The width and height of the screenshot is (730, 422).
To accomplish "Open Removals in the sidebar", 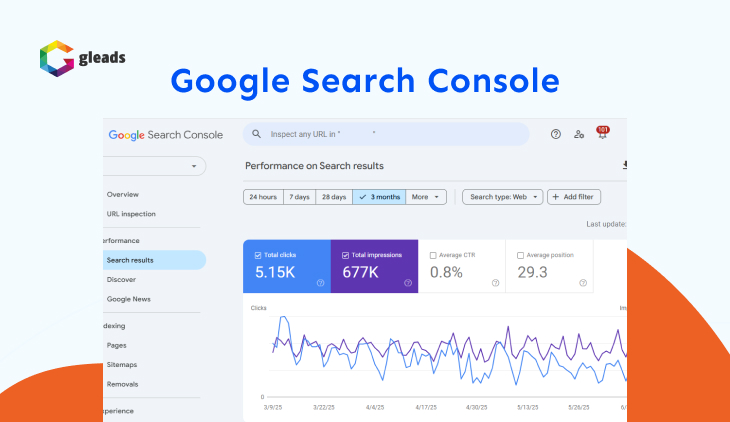I will tap(122, 384).
